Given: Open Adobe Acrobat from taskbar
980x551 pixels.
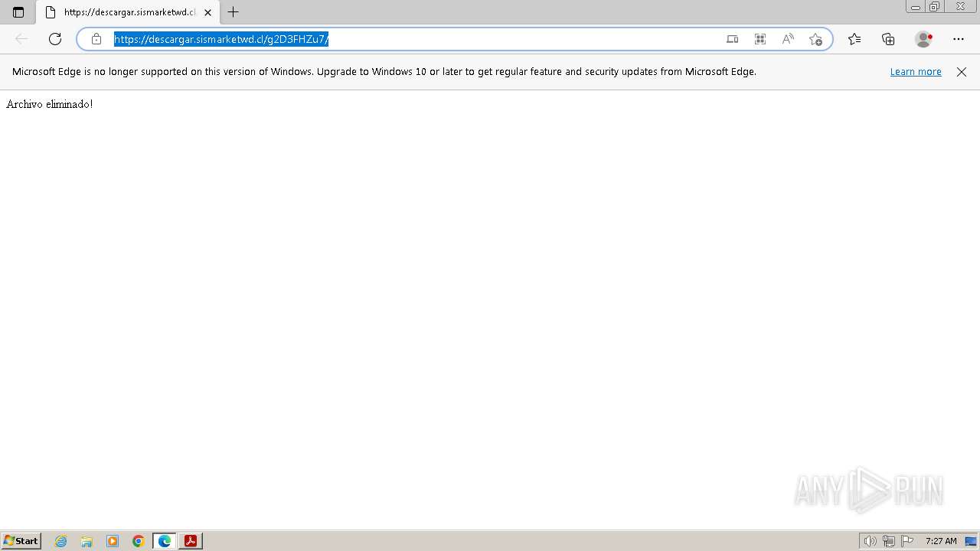Looking at the screenshot, I should [191, 541].
